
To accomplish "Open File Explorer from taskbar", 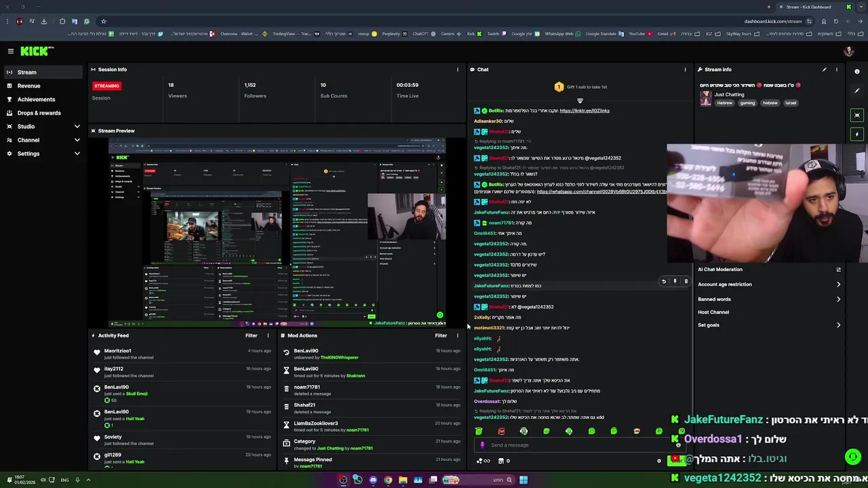I will click(x=403, y=480).
